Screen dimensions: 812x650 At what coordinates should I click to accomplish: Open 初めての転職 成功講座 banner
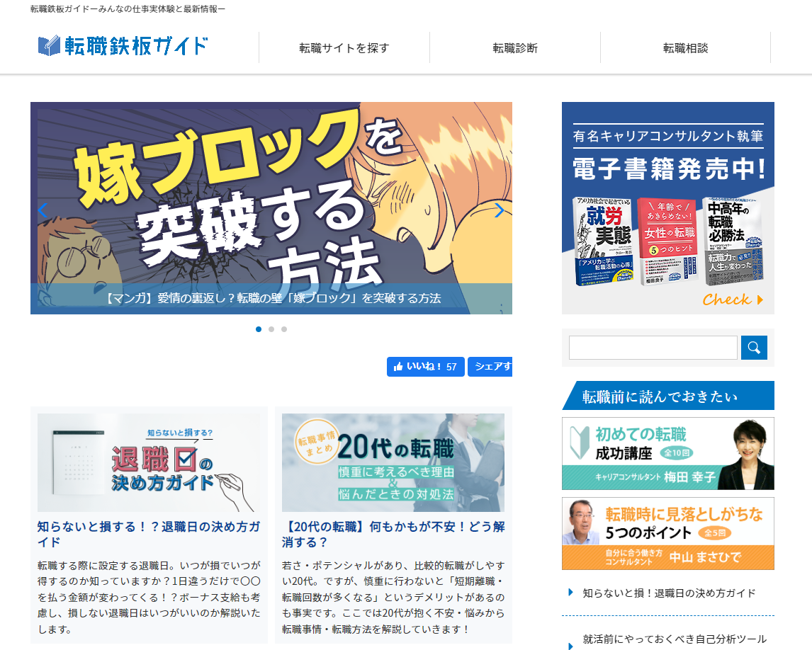(x=668, y=453)
